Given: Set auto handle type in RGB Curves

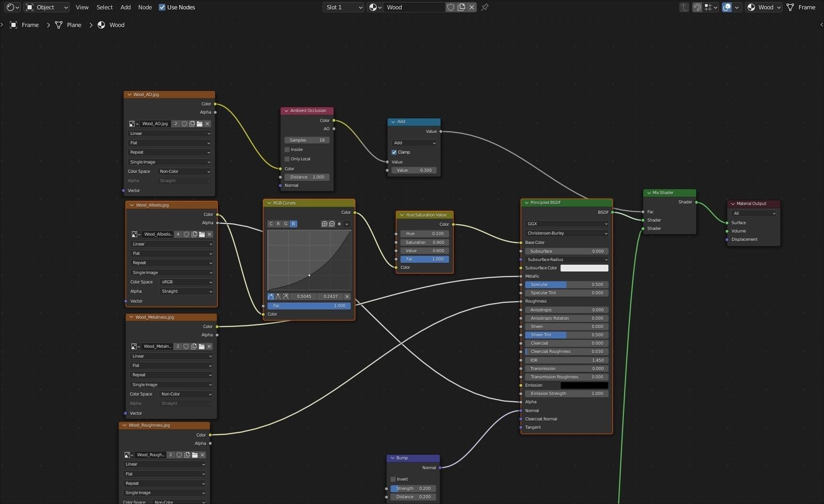Looking at the screenshot, I should click(271, 296).
